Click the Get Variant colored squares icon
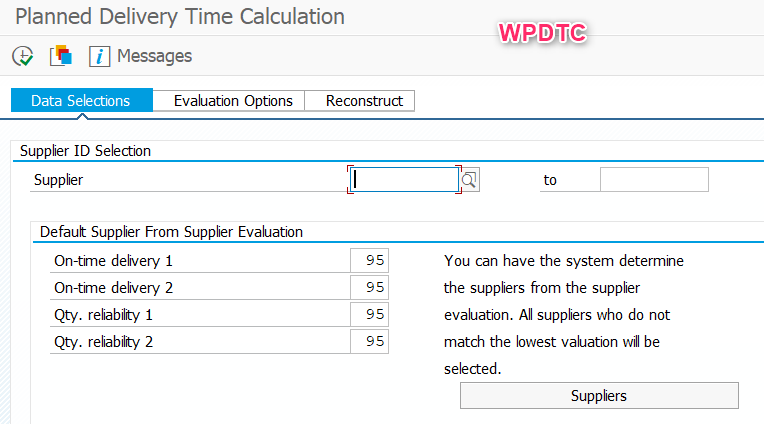 [60, 56]
